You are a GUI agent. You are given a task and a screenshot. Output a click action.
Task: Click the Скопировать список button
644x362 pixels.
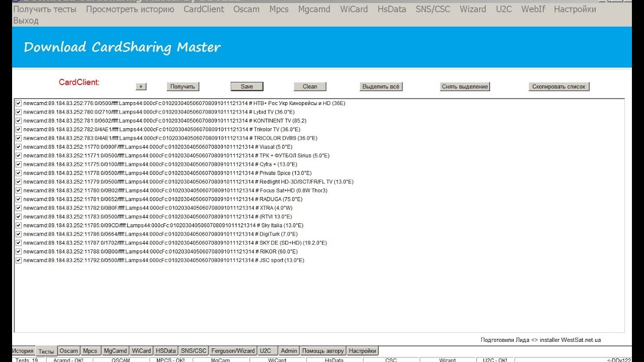(x=559, y=86)
